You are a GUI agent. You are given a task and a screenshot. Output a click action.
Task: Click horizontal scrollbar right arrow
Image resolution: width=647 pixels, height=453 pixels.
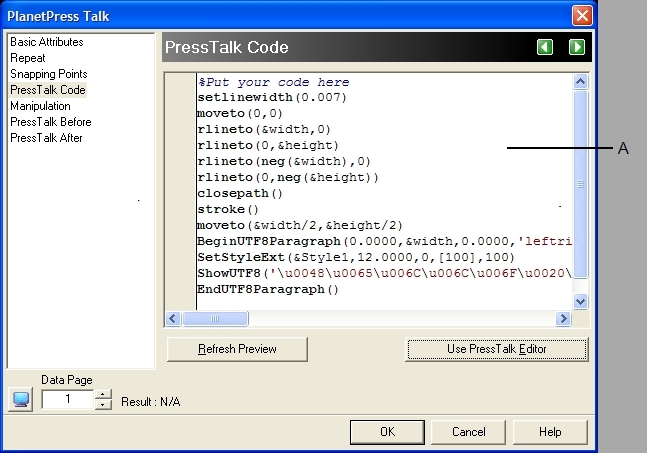(563, 319)
